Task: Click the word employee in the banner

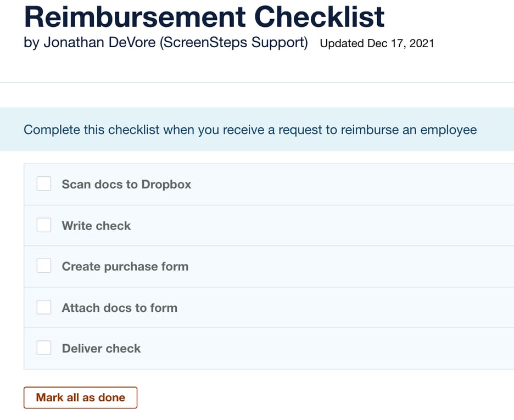Action: pyautogui.click(x=448, y=130)
